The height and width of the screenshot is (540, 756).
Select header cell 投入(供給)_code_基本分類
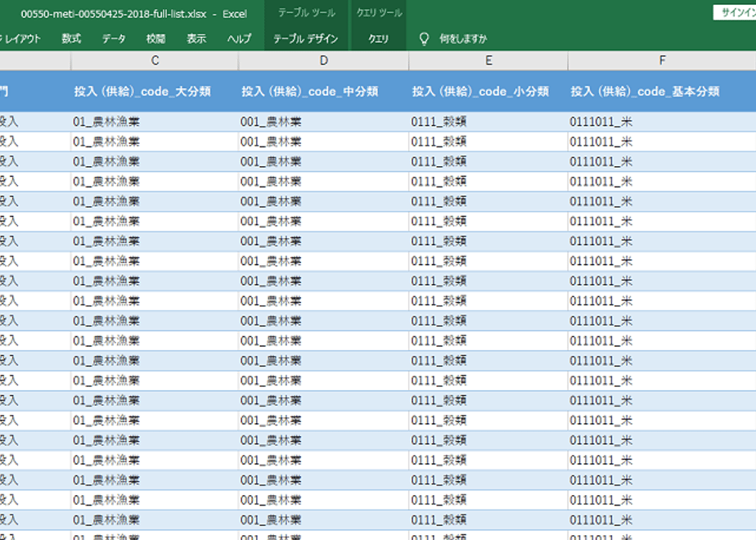pos(663,92)
